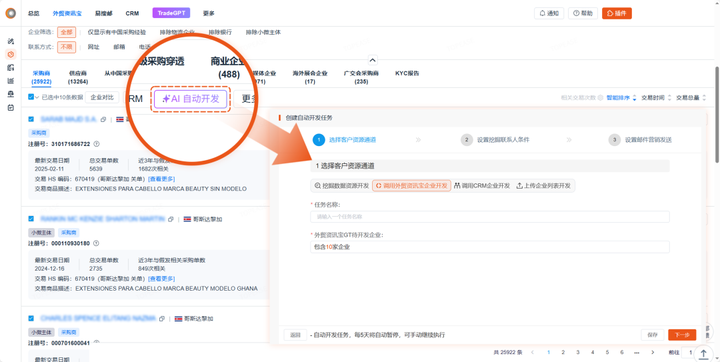The image size is (720, 362).
Task: Open the calendar icon in left sidebar
Action: (x=11, y=107)
